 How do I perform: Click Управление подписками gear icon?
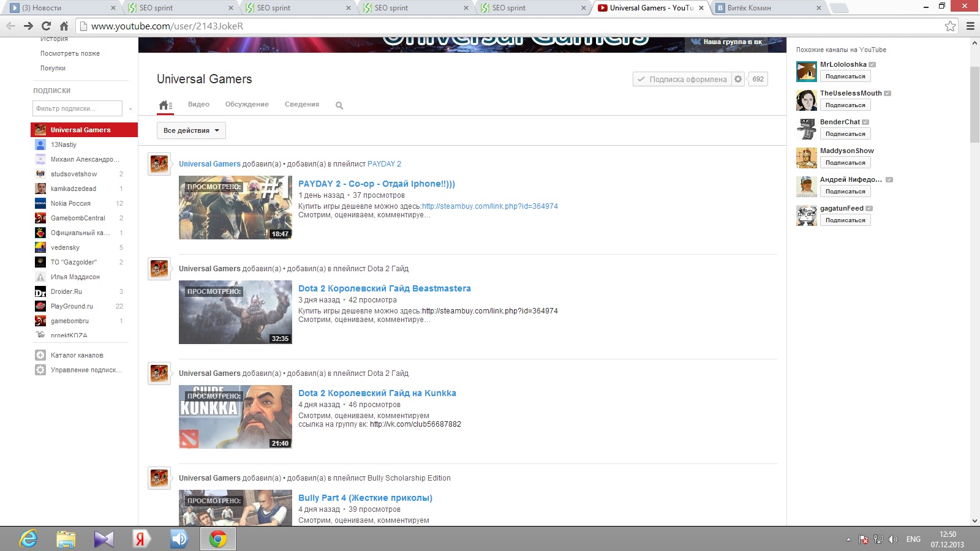click(40, 370)
